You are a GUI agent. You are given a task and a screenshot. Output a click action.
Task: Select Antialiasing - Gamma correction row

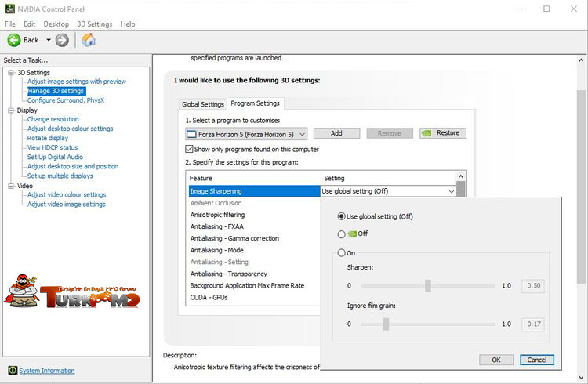point(254,238)
